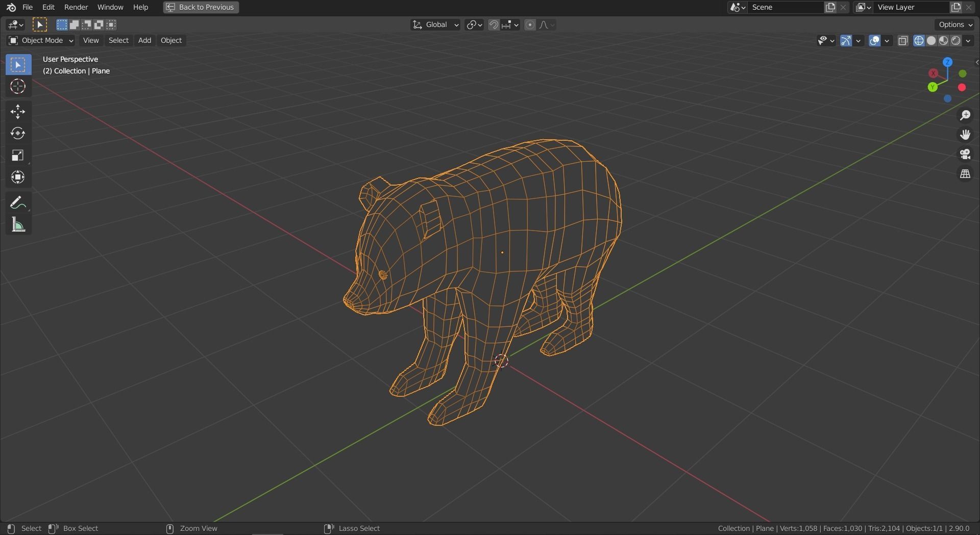Toggle X-Ray mode
The image size is (980, 535).
tap(903, 40)
